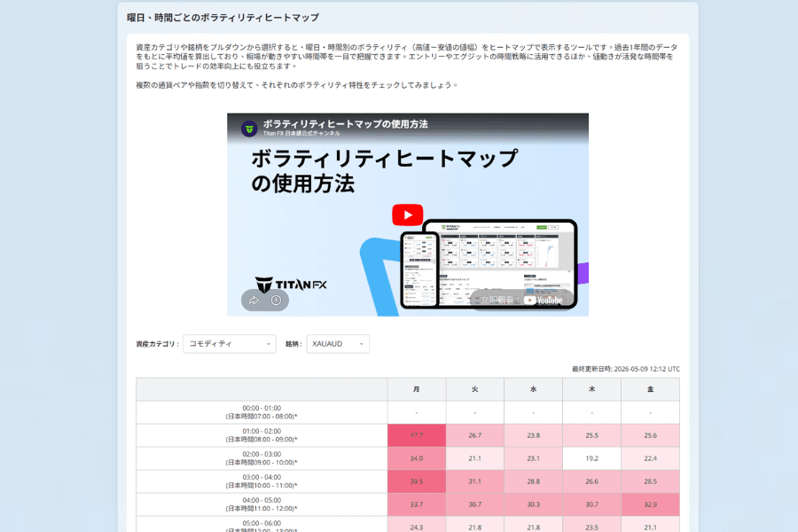Open the 銘柄 dropdown showing XAUAUD
Image resolution: width=798 pixels, height=532 pixels.
(338, 344)
